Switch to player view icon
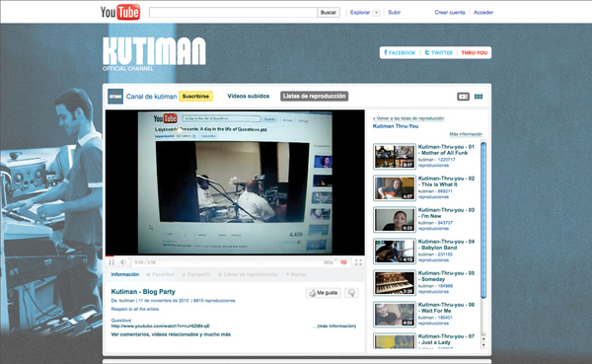 coord(464,97)
